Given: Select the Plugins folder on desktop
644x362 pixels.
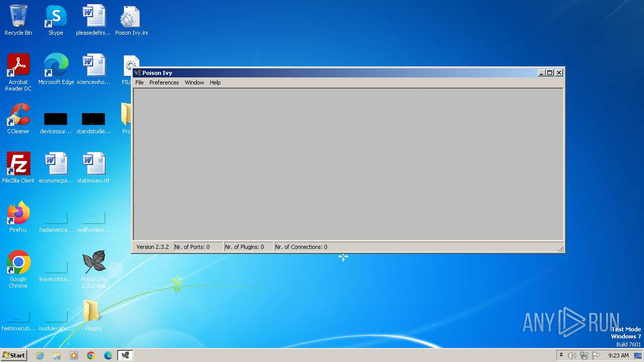Looking at the screenshot, I should tap(94, 316).
